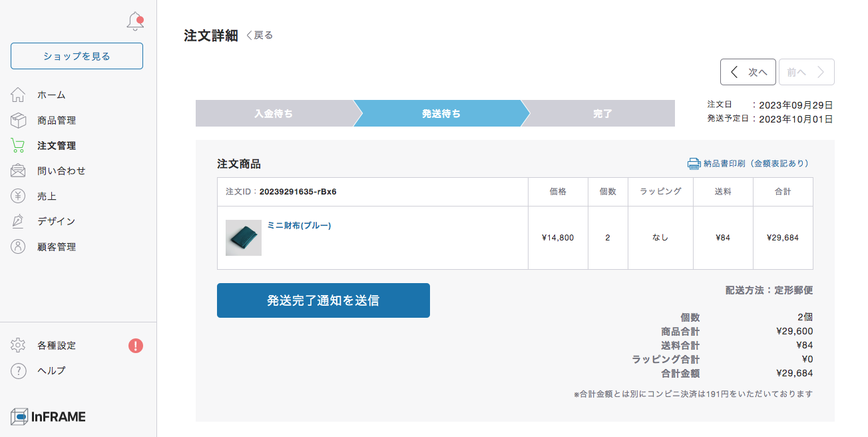Go to next order with 次へ button
The width and height of the screenshot is (868, 437).
pyautogui.click(x=748, y=72)
